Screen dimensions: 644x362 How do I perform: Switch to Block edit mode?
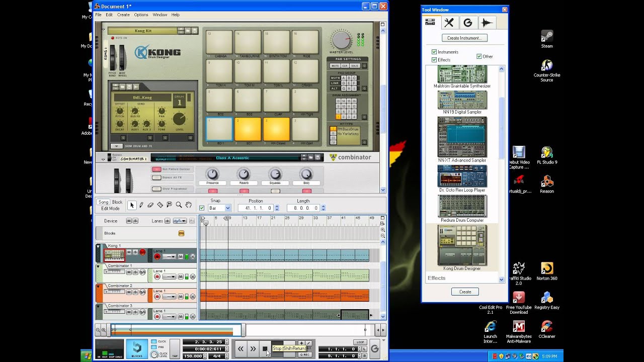click(117, 202)
